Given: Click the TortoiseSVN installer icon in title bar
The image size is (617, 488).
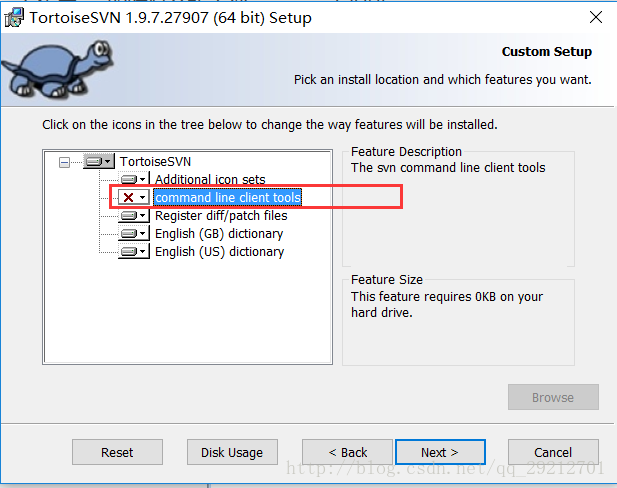Looking at the screenshot, I should coord(14,17).
